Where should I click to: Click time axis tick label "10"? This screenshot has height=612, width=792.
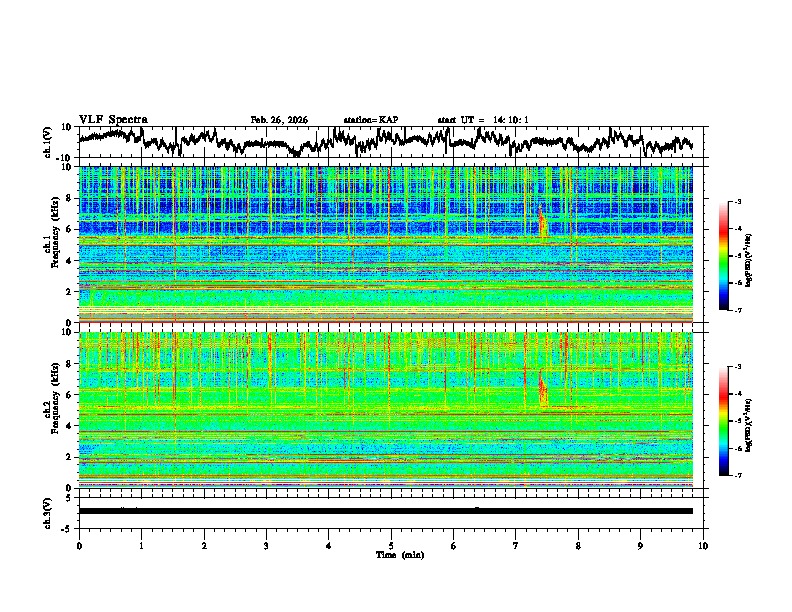tap(703, 546)
